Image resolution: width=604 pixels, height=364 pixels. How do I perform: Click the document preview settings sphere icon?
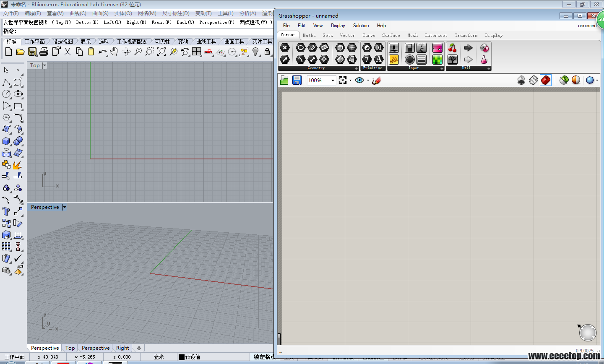(576, 80)
